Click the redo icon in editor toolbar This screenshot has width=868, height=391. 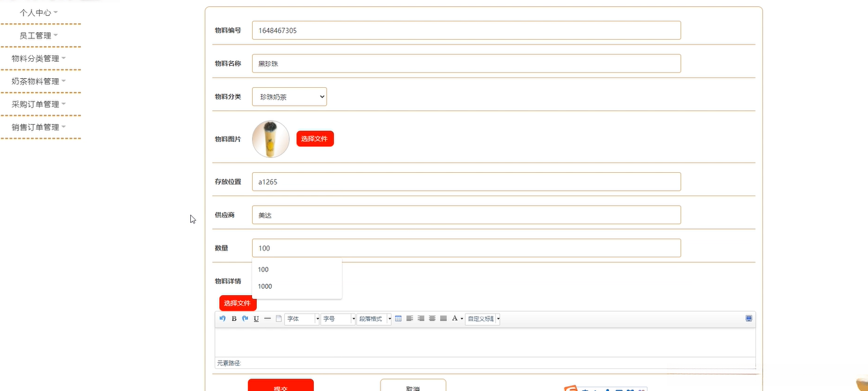(x=245, y=318)
